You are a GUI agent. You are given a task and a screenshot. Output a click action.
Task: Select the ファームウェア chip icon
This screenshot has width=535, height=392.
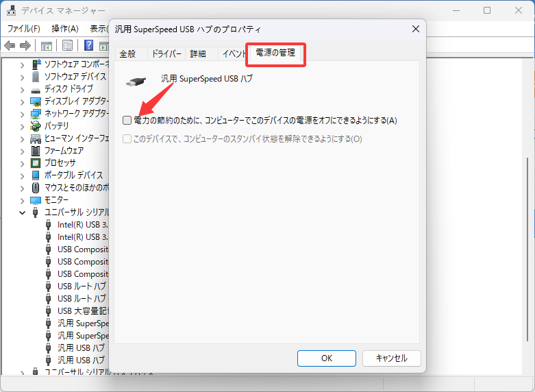pyautogui.click(x=36, y=151)
